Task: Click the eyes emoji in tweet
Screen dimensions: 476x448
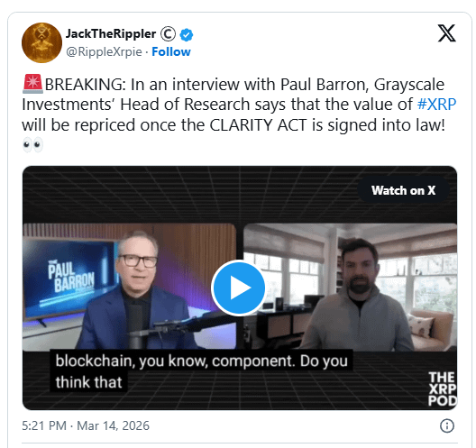Action: 32,145
